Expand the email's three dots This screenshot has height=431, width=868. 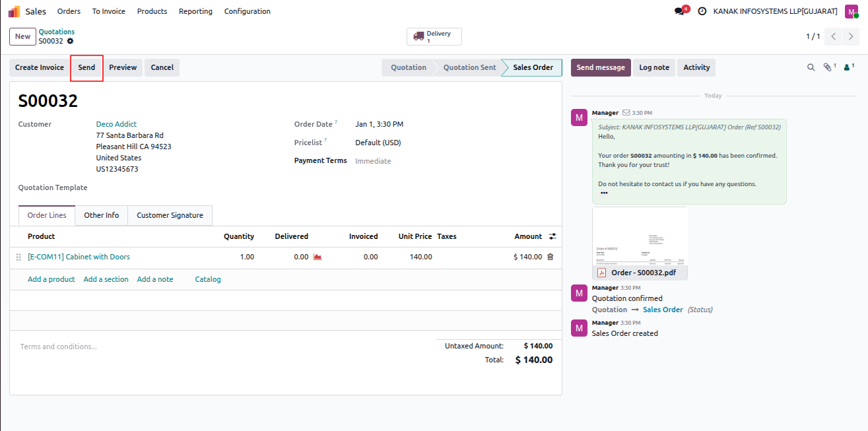tap(604, 193)
